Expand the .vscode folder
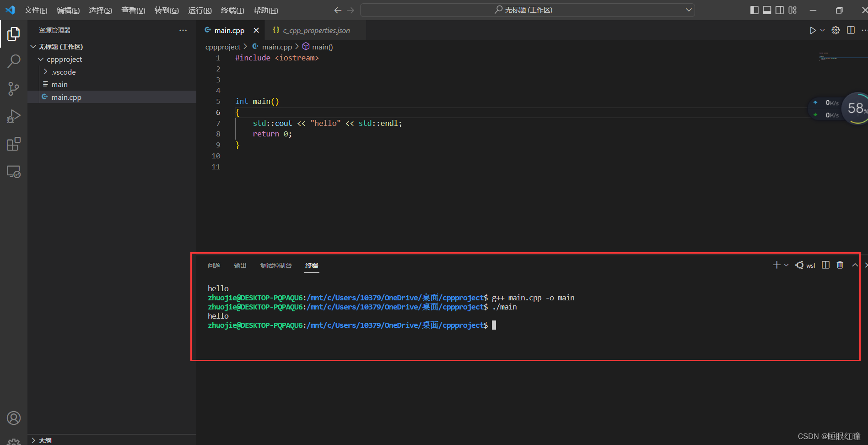 (x=63, y=72)
